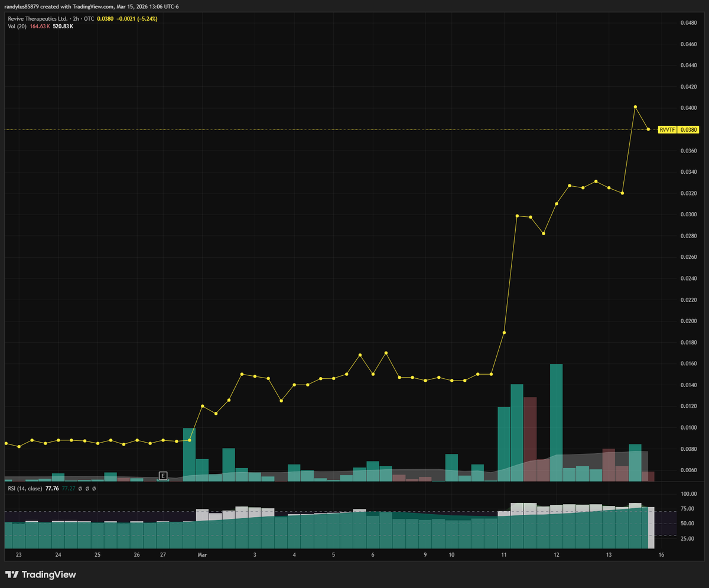Click the 0.0280 price axis label
The height and width of the screenshot is (588, 709).
[689, 236]
